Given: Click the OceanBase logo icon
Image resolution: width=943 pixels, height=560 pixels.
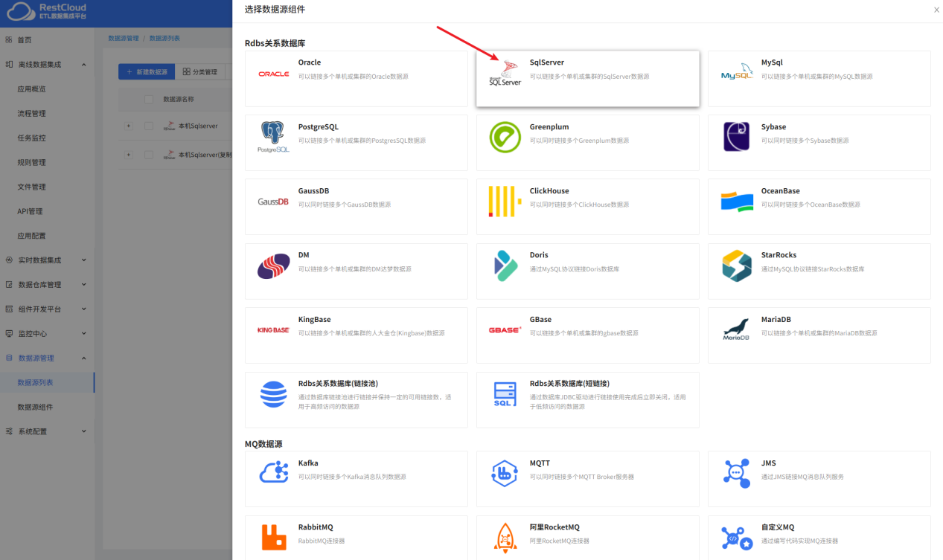Looking at the screenshot, I should 737,202.
